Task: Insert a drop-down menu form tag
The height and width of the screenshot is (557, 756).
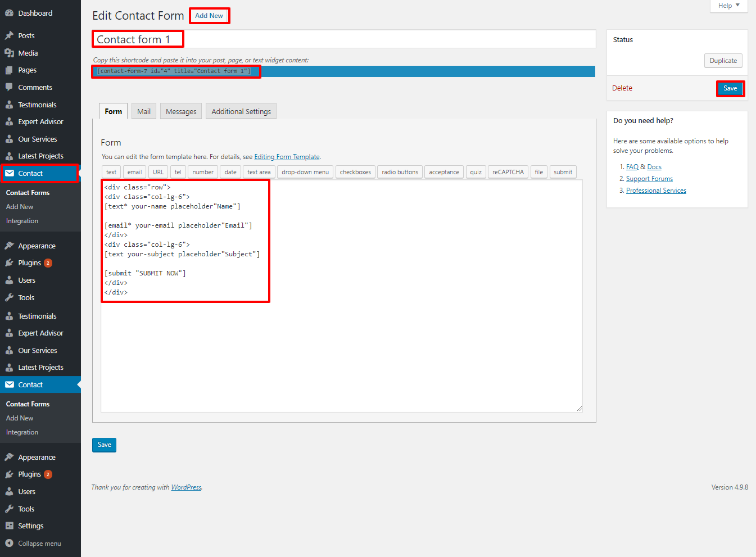Action: pyautogui.click(x=305, y=172)
